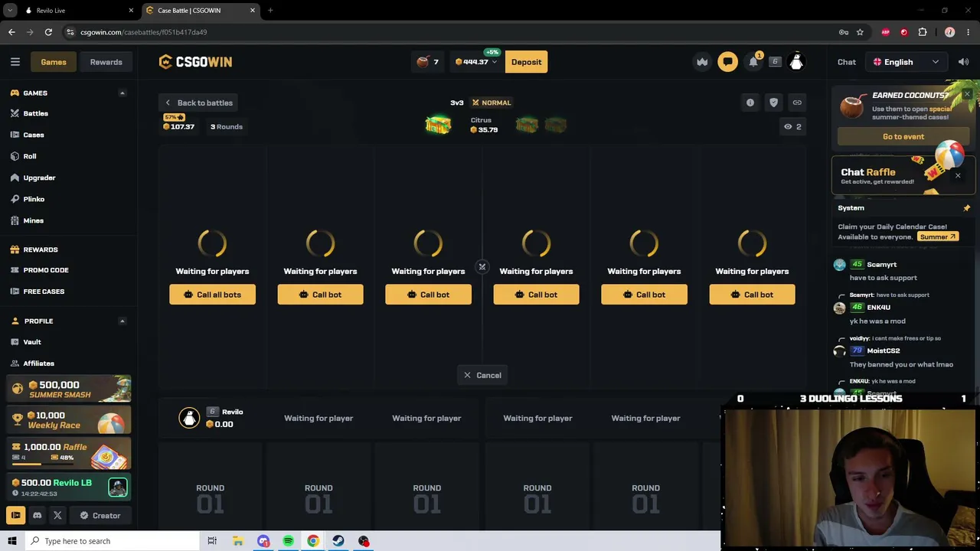
Task: Open Windows Start menu
Action: (x=11, y=541)
